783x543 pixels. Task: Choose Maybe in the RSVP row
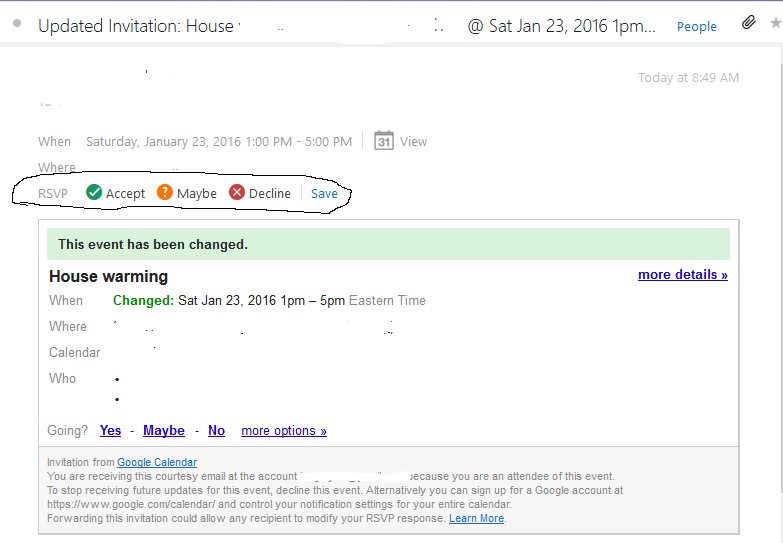197,193
